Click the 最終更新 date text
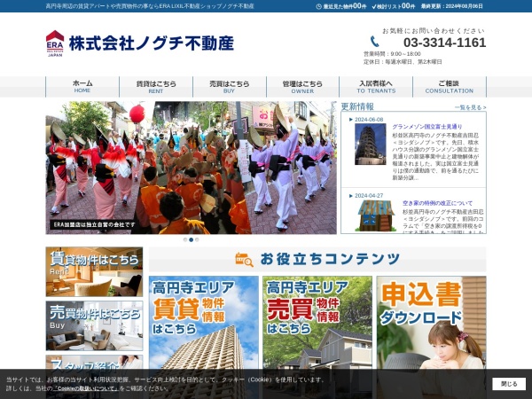 [452, 6]
